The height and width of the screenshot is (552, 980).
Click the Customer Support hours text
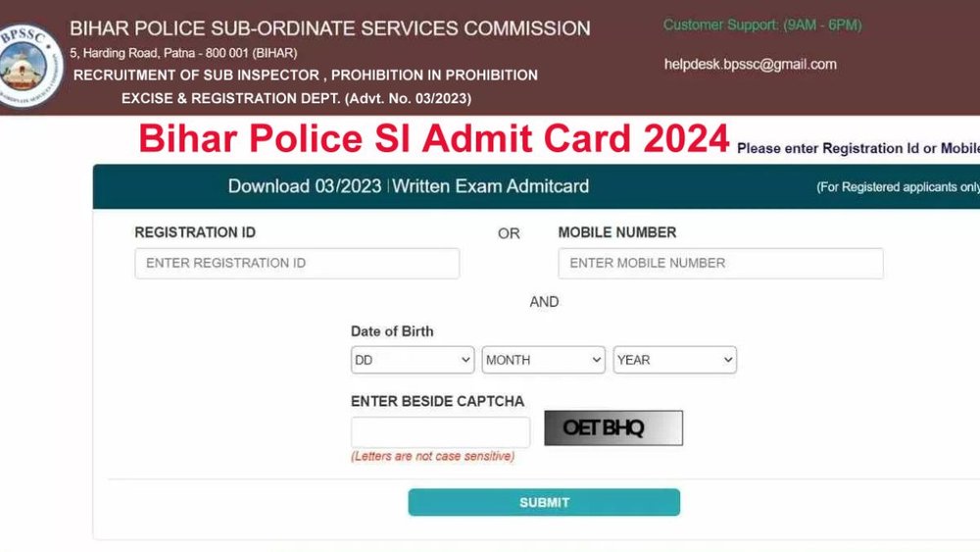tap(762, 25)
